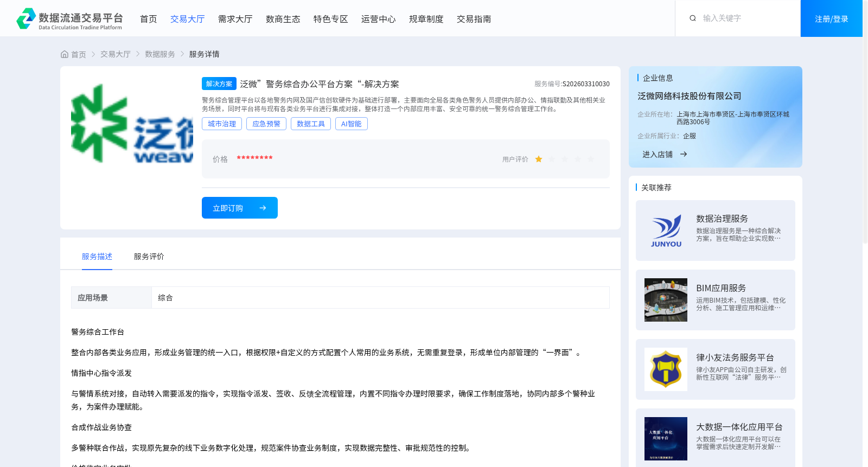Click the 应用场景 table header cell
The image size is (868, 467).
point(111,298)
